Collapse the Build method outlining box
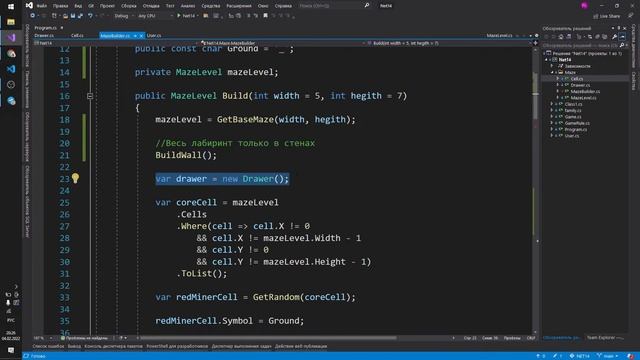Viewport: 640px width, 360px height. (x=90, y=96)
